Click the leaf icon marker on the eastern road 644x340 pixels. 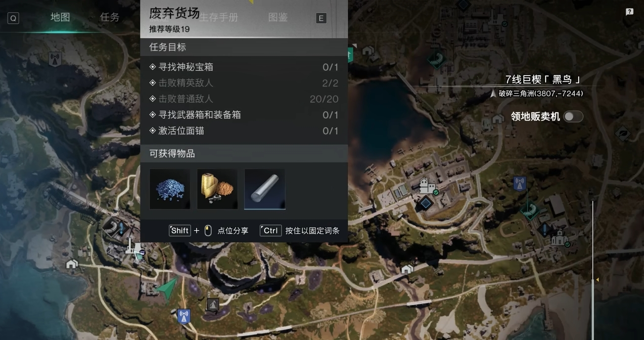pos(622,132)
